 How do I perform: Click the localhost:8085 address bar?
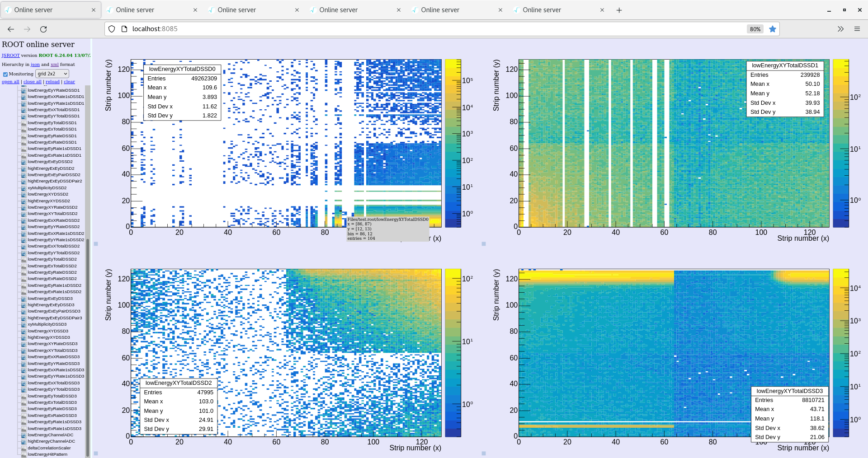tap(407, 29)
